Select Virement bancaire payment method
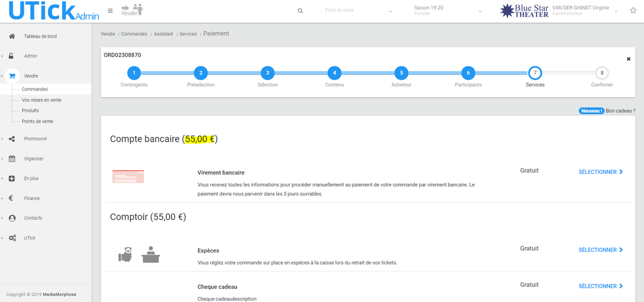The height and width of the screenshot is (302, 644). (x=600, y=172)
